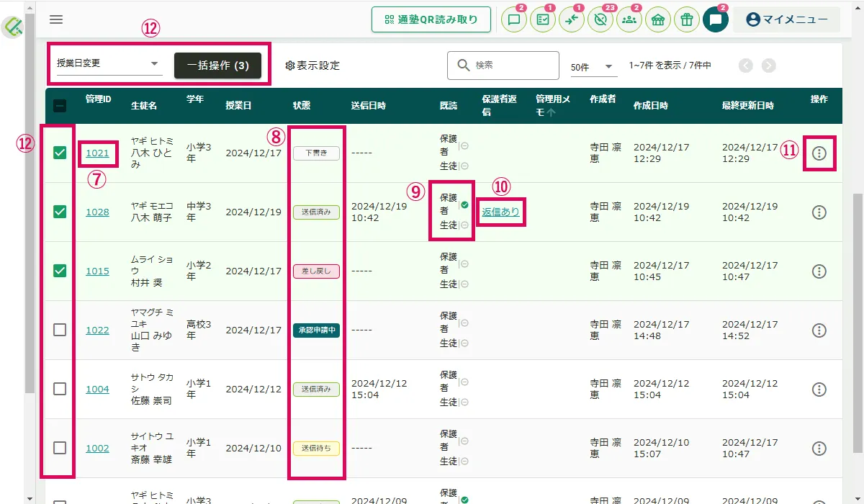Click the 差し戻し status badge
This screenshot has width=864, height=504.
click(x=316, y=271)
